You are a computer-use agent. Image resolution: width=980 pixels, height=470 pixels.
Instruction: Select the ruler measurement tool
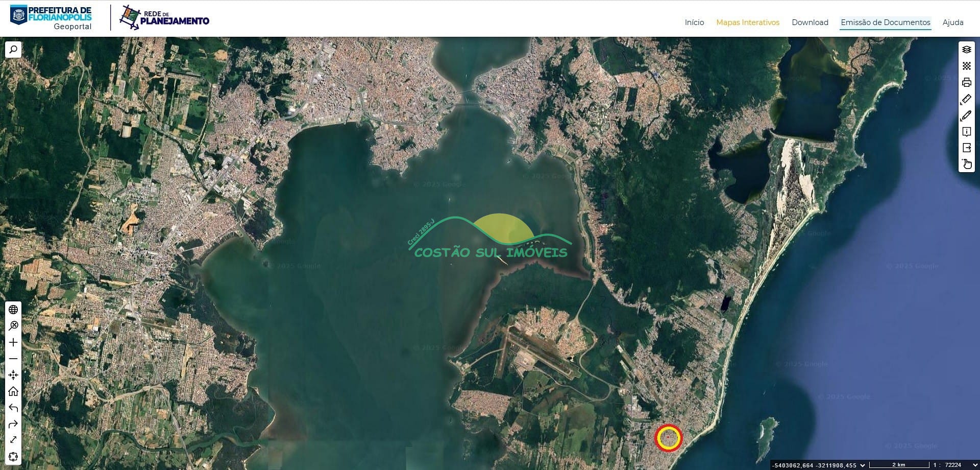(967, 99)
